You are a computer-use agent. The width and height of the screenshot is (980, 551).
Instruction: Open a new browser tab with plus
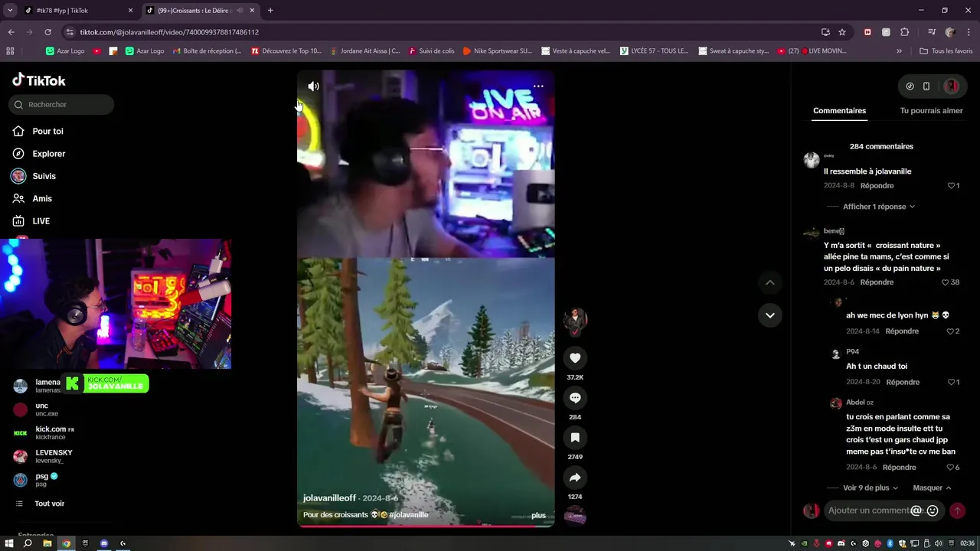270,11
